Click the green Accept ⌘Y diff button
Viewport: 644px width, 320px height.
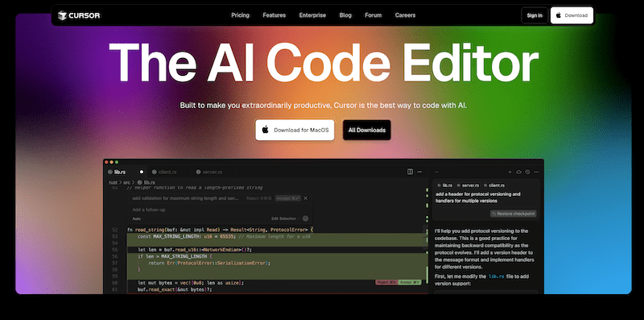point(410,283)
